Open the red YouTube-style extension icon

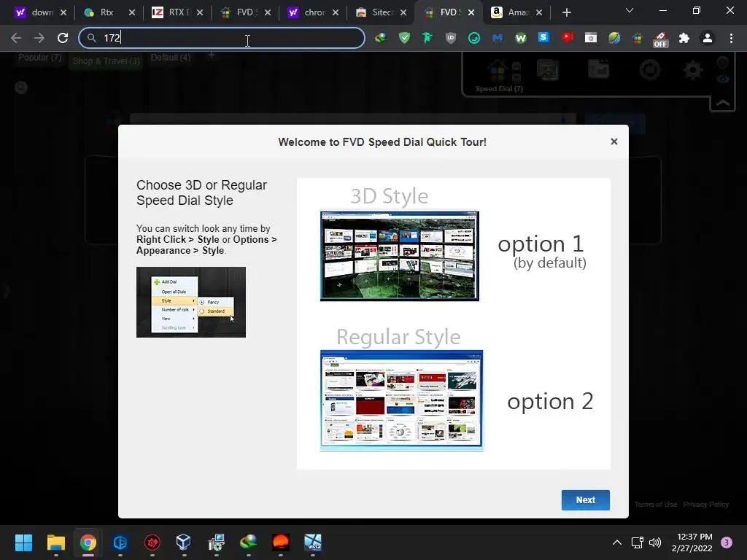click(x=567, y=38)
